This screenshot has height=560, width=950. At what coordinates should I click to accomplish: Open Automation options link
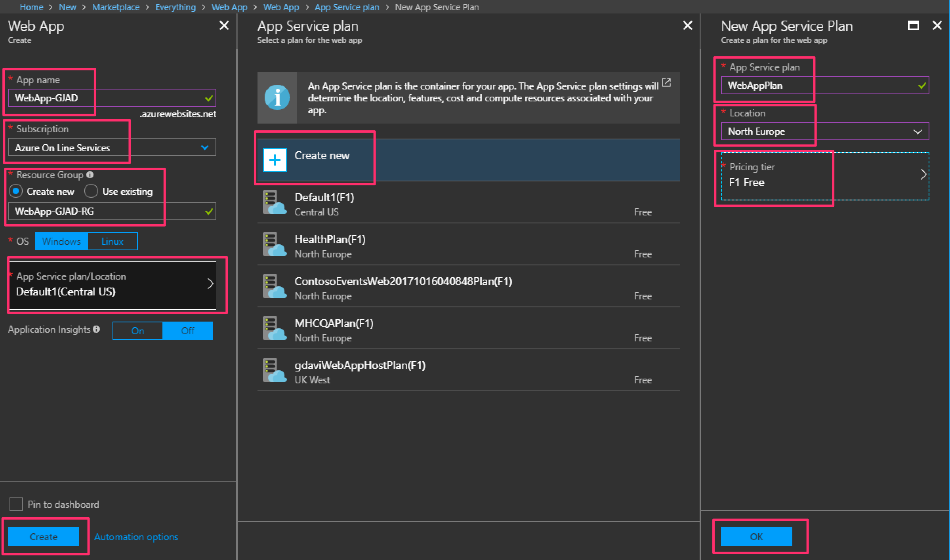coord(136,537)
